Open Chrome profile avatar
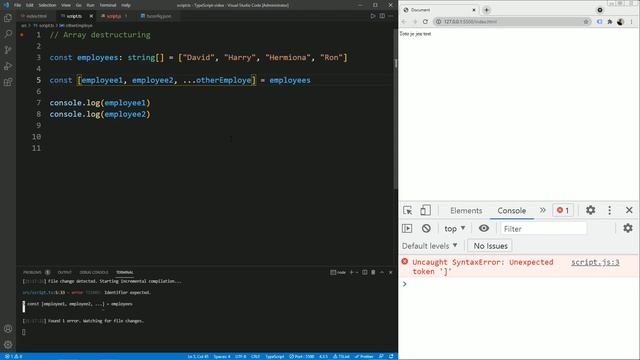640x360 pixels. pyautogui.click(x=620, y=22)
